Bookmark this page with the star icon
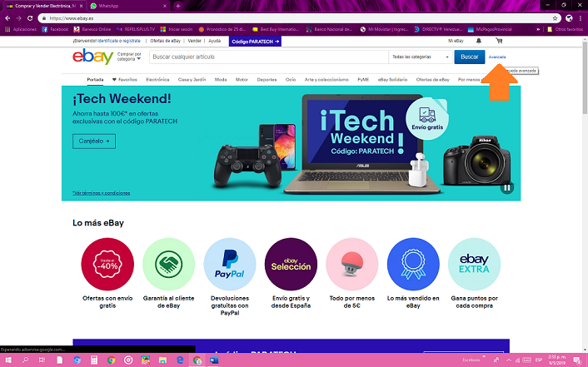Viewport: 588px width, 367px height. tap(555, 18)
